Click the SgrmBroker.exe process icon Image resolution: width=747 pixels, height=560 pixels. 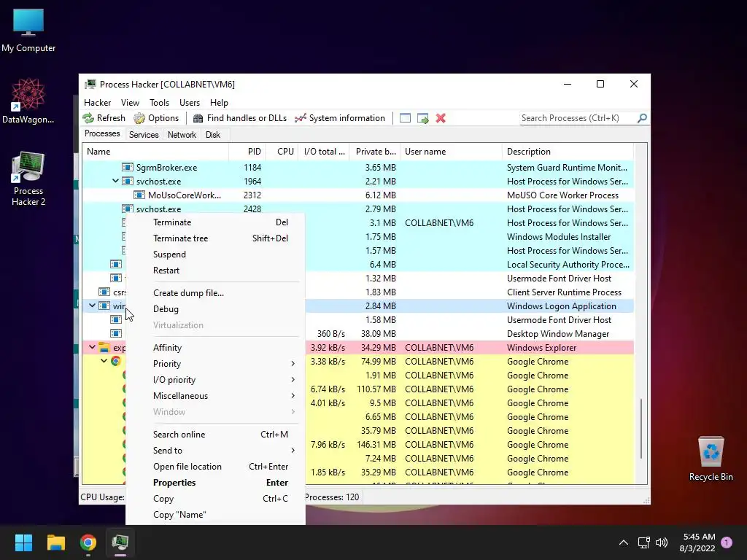tap(127, 167)
